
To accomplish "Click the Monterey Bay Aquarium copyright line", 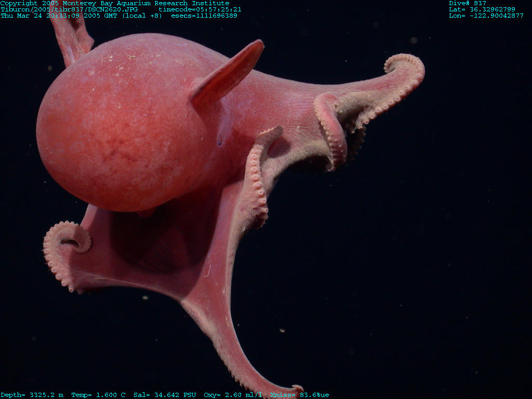I will pos(115,4).
